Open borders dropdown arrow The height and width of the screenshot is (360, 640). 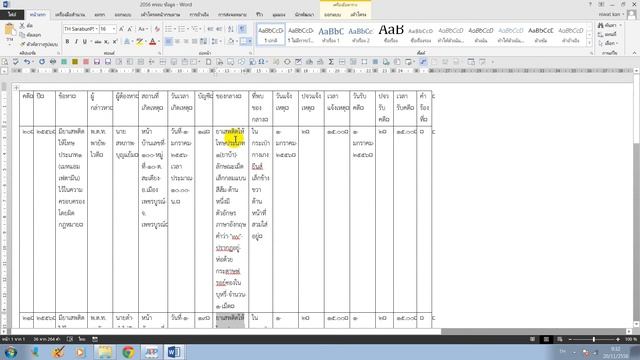[250, 42]
